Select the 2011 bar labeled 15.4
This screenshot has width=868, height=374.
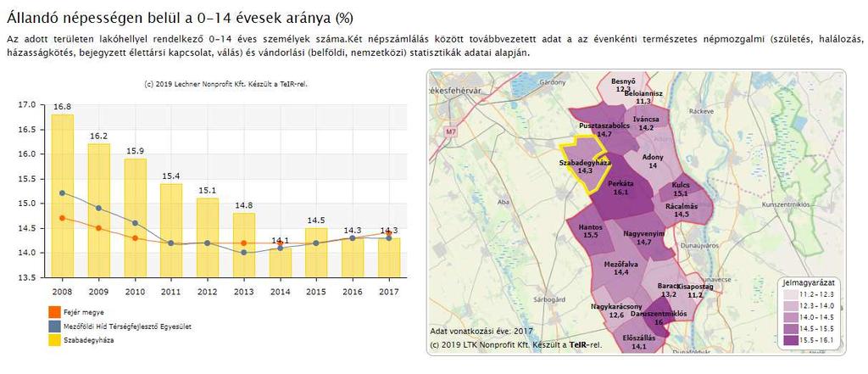(x=171, y=231)
